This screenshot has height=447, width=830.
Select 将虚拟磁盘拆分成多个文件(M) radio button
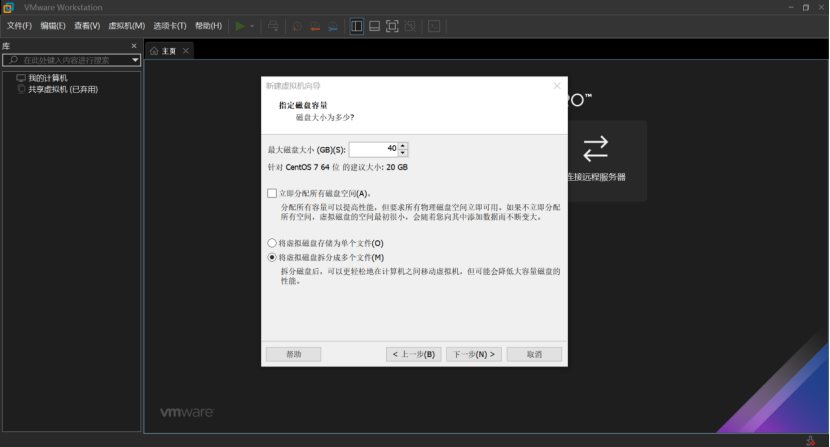272,257
